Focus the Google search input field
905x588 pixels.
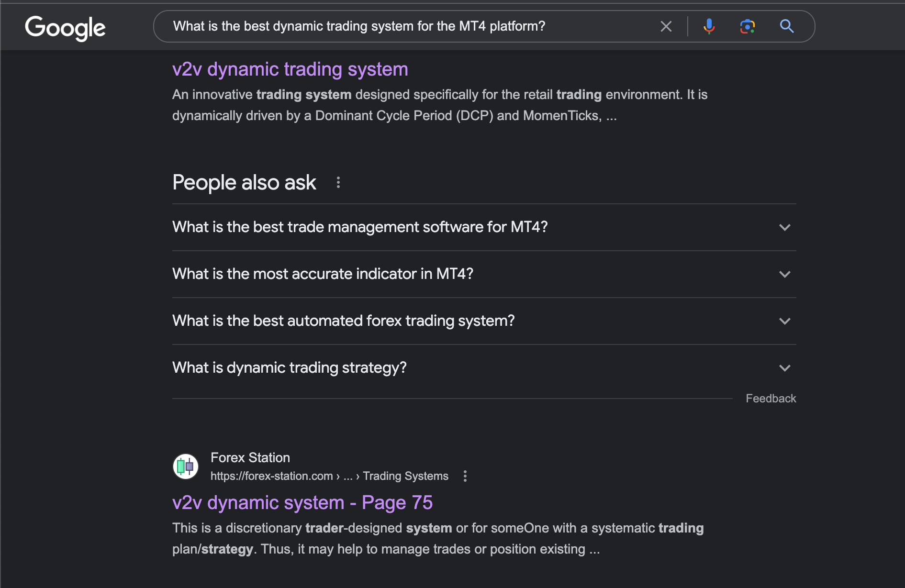pos(407,26)
